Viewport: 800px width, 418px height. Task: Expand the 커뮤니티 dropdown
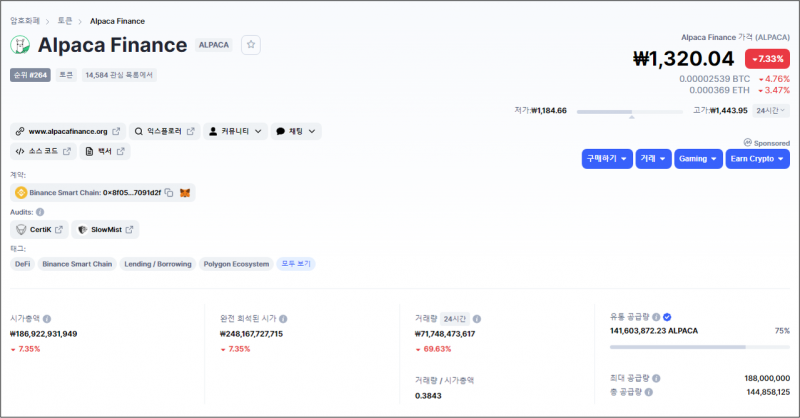(x=235, y=131)
